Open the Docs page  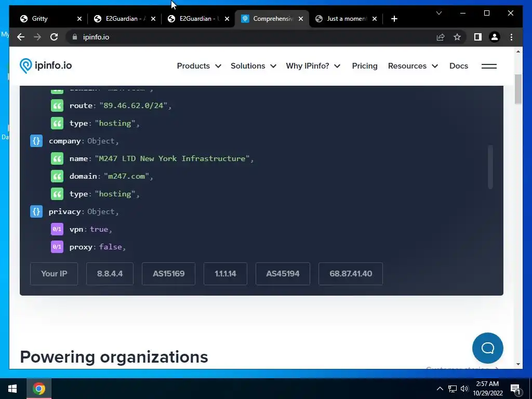point(458,66)
